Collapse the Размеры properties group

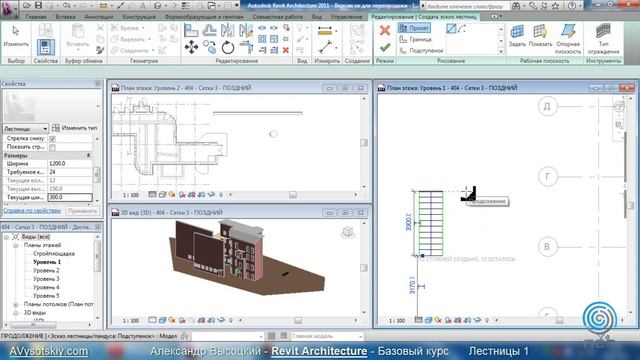tap(88, 156)
